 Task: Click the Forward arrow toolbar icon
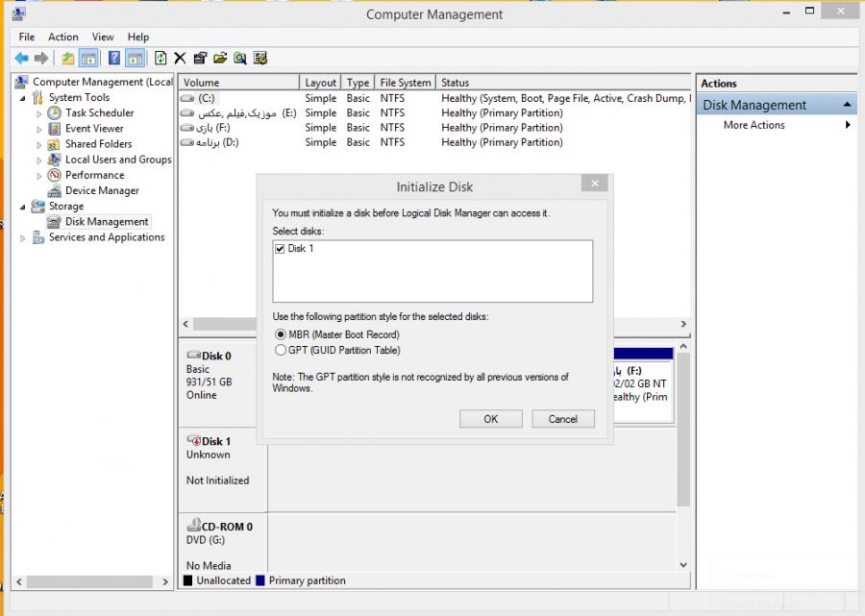(41, 58)
